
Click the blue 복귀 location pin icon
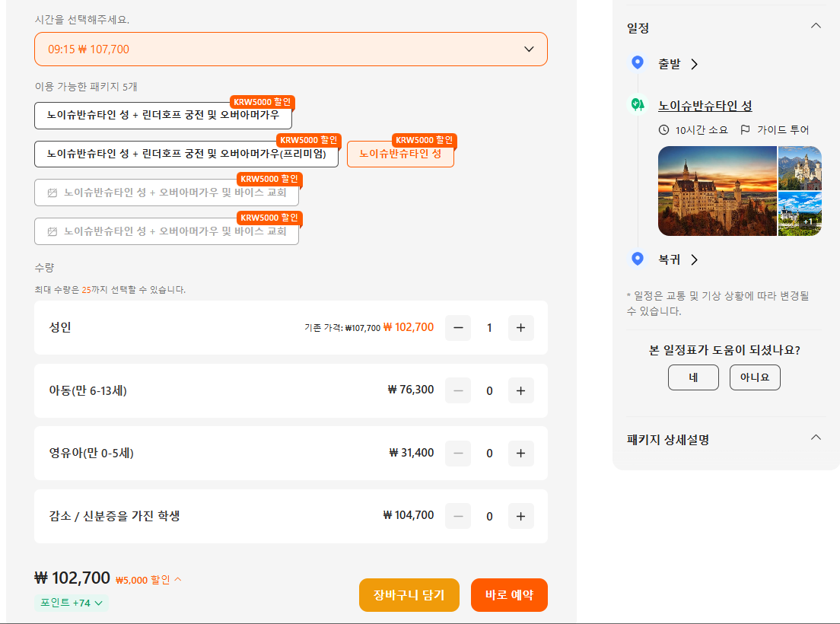click(638, 259)
